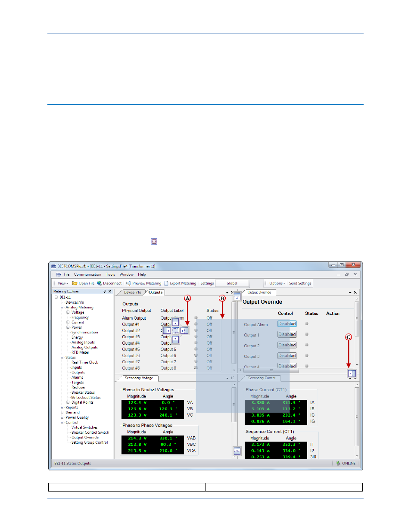Image resolution: width=411 pixels, height=532 pixels.
Task: Click the Output 2 status LED in Output Override
Action: tap(307, 345)
